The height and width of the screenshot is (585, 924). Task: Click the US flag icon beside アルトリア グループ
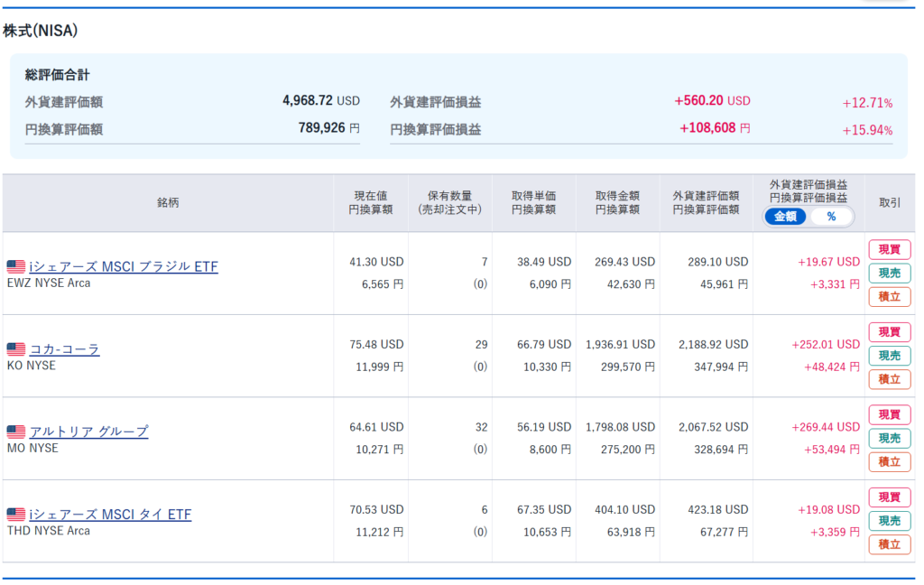[16, 432]
